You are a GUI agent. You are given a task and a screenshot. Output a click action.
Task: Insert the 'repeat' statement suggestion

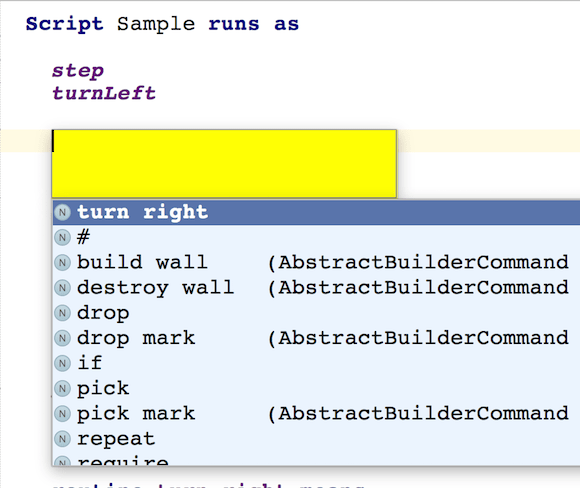pyautogui.click(x=316, y=439)
